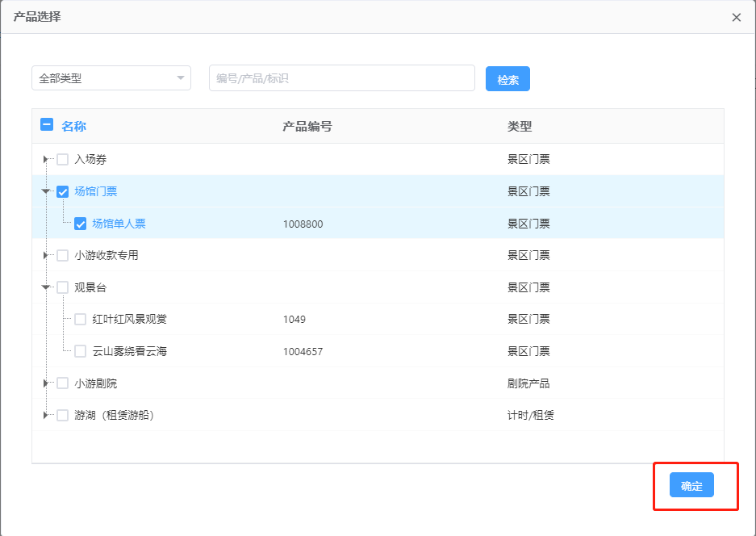Viewport: 756px width, 536px height.
Task: Uncheck the 场馆门票 checkbox
Action: [63, 192]
